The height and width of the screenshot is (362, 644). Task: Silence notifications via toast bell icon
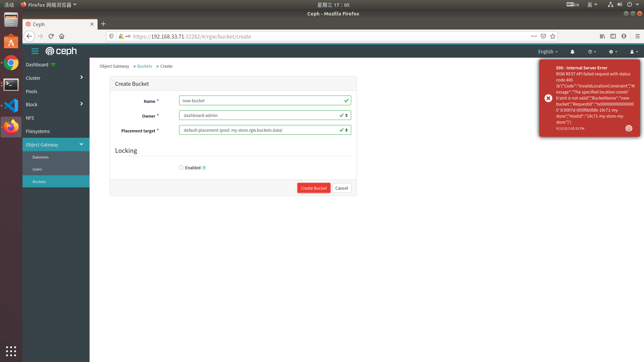tap(629, 128)
